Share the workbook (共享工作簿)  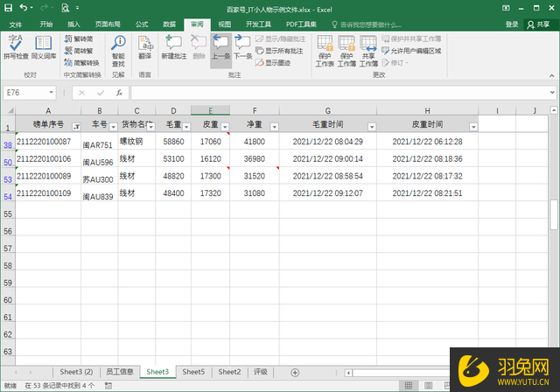pos(368,51)
